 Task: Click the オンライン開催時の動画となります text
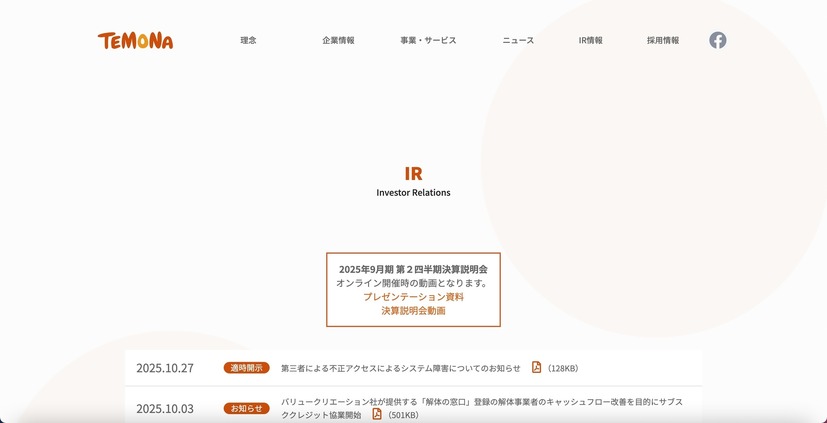pos(414,283)
